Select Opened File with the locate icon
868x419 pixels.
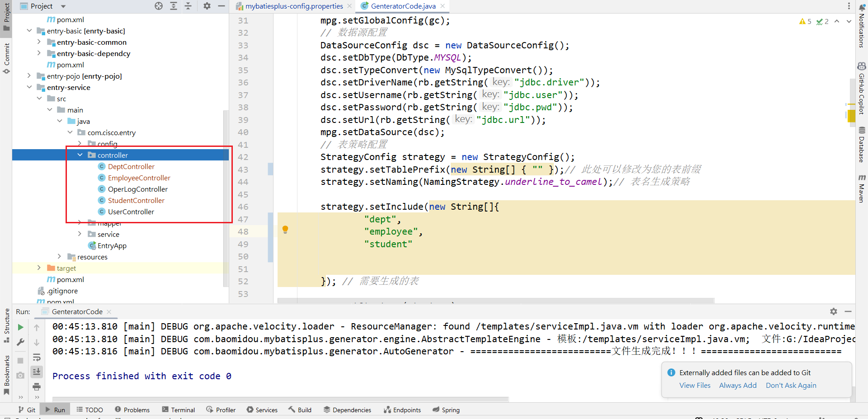tap(159, 6)
